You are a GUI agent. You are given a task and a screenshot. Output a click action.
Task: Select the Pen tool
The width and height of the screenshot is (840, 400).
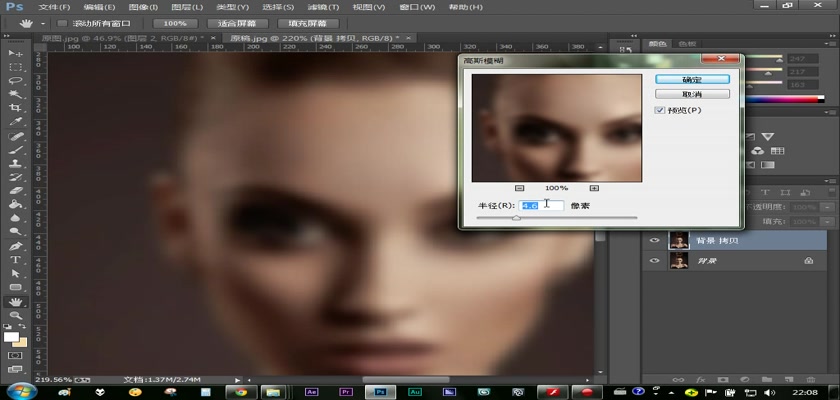point(15,246)
